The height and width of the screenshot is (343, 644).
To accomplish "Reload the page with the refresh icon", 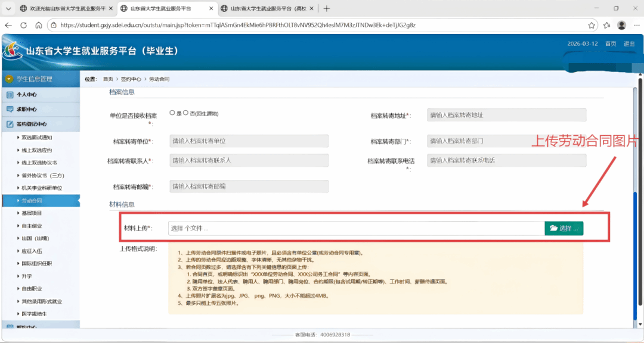I will tap(24, 25).
